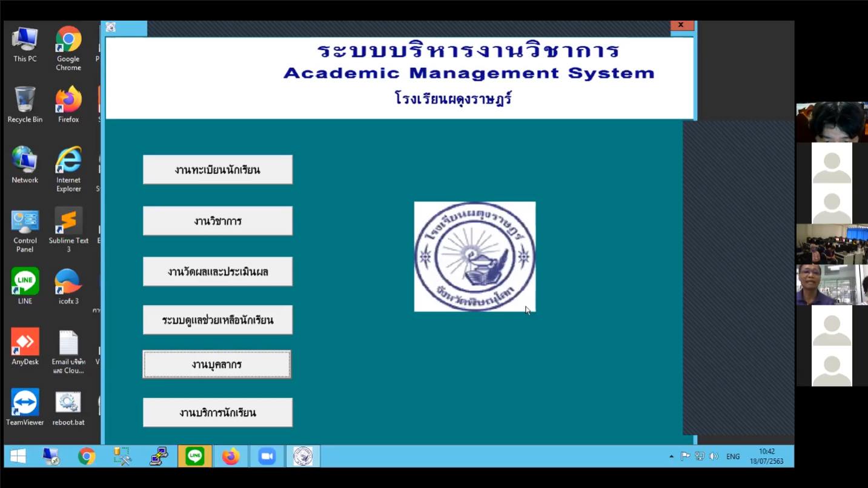Open the งานวิชาการ module
The height and width of the screenshot is (488, 868).
coord(217,221)
